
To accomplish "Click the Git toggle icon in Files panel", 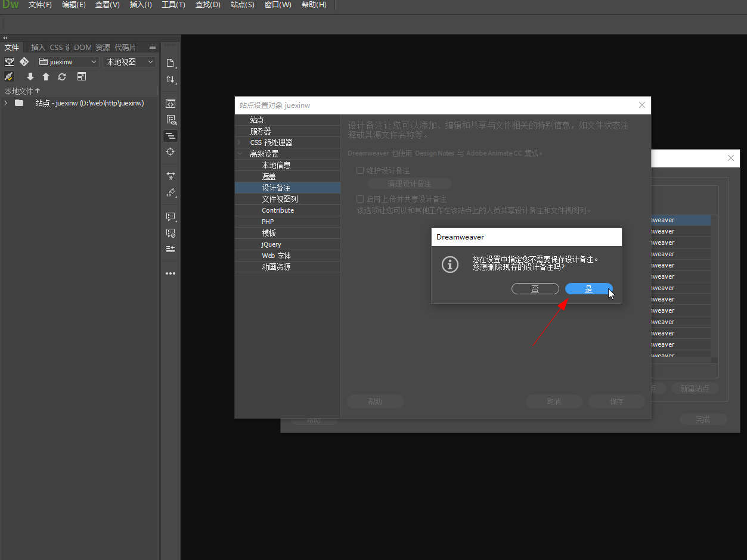I will coord(24,61).
